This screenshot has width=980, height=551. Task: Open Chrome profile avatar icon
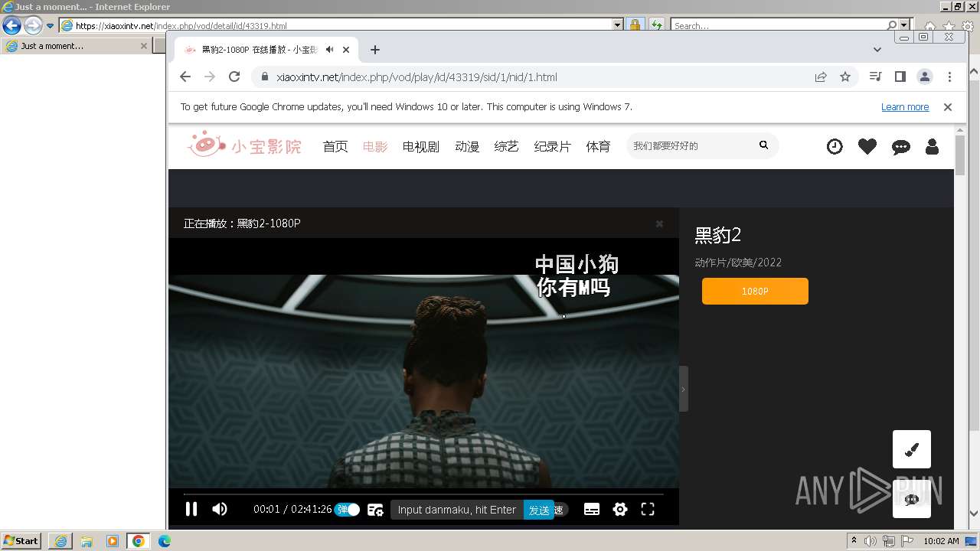pos(925,77)
